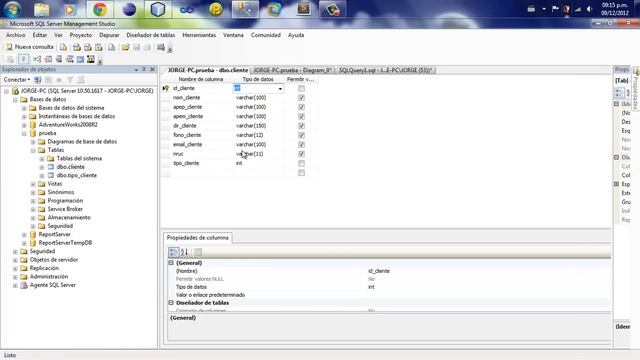Click the volume icon in system tray
This screenshot has height=360, width=640.
pos(589,9)
